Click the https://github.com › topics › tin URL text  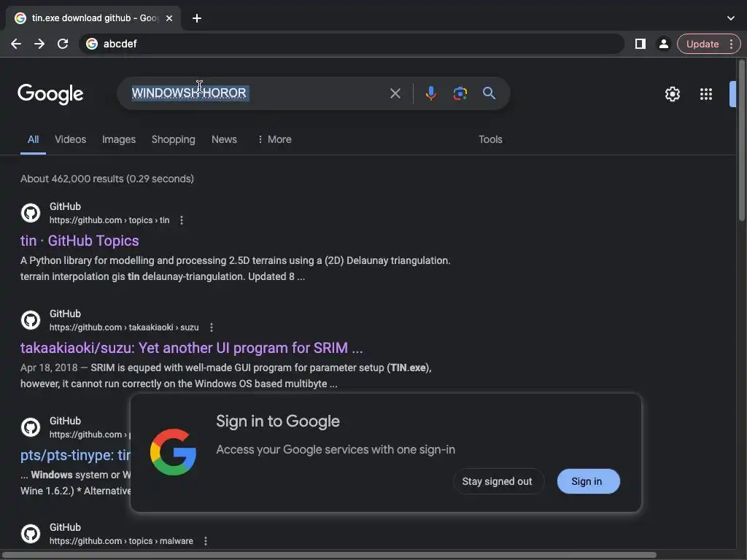point(109,220)
